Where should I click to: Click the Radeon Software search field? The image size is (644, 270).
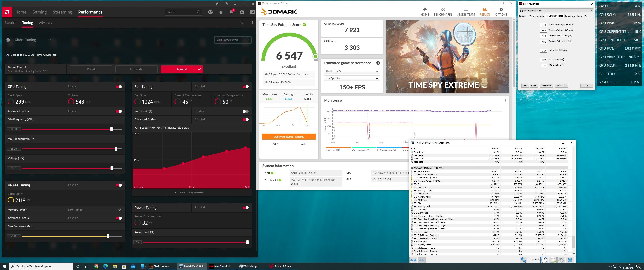click(x=183, y=12)
